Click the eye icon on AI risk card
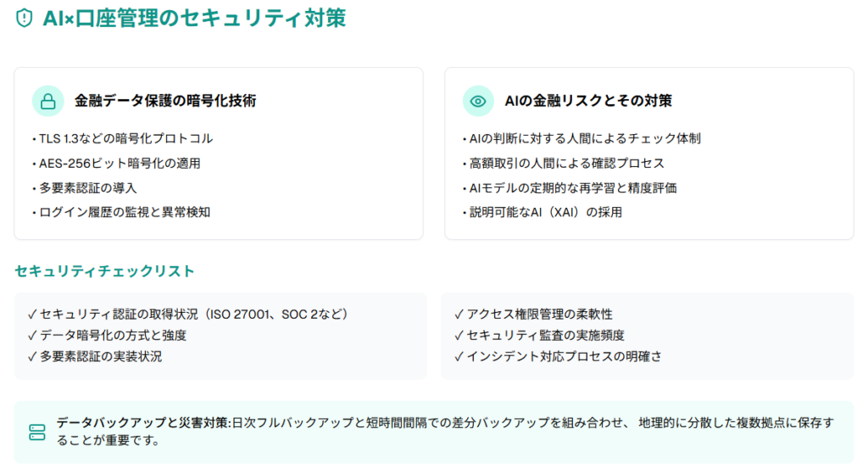 [478, 101]
